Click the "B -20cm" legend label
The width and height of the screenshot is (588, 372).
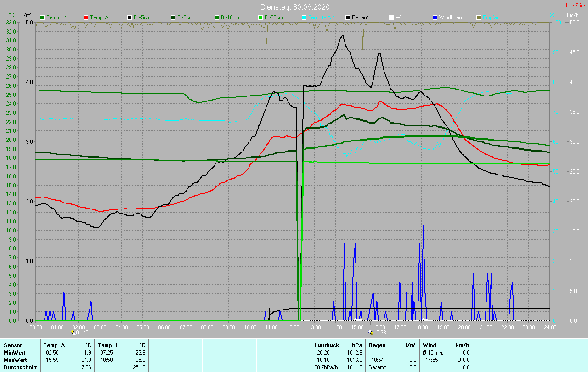[274, 17]
